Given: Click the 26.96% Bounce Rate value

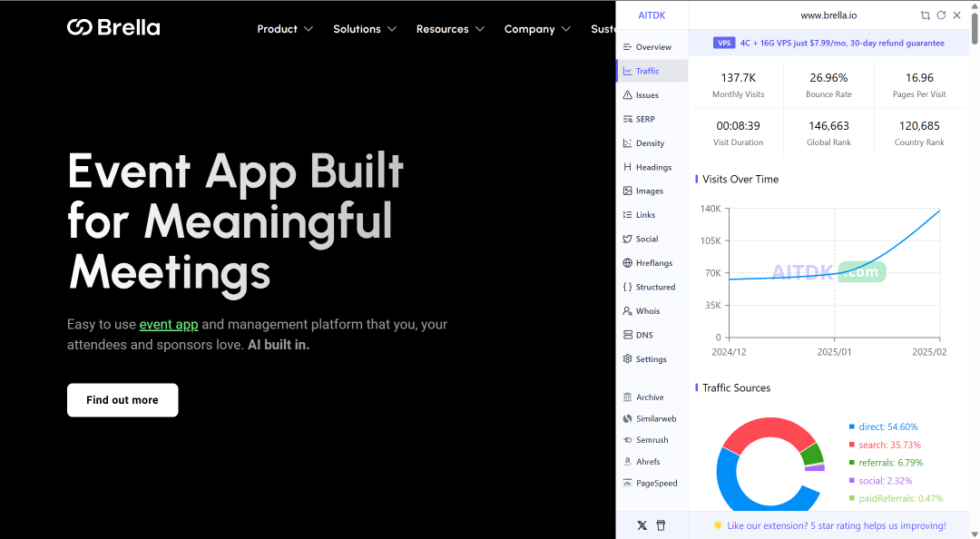Looking at the screenshot, I should (828, 78).
